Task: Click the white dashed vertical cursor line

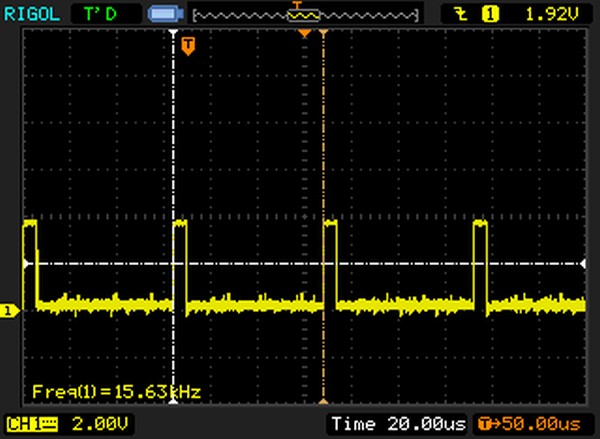Action: click(175, 150)
